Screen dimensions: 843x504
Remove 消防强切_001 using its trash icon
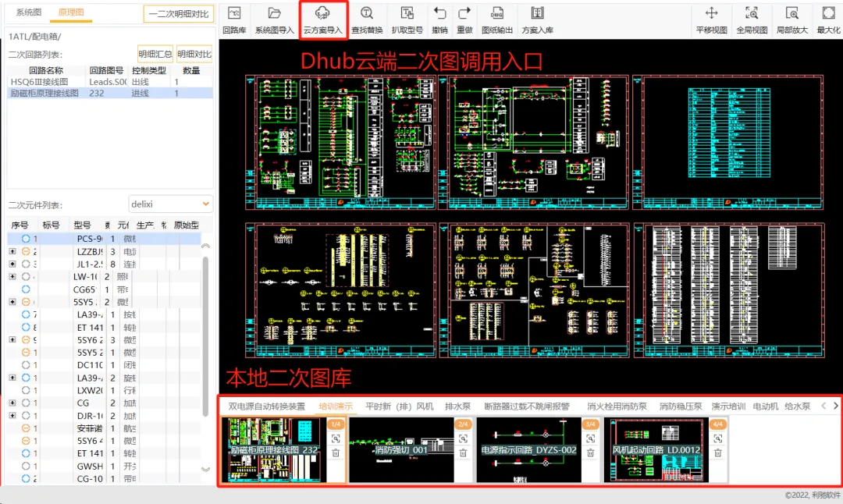[463, 453]
